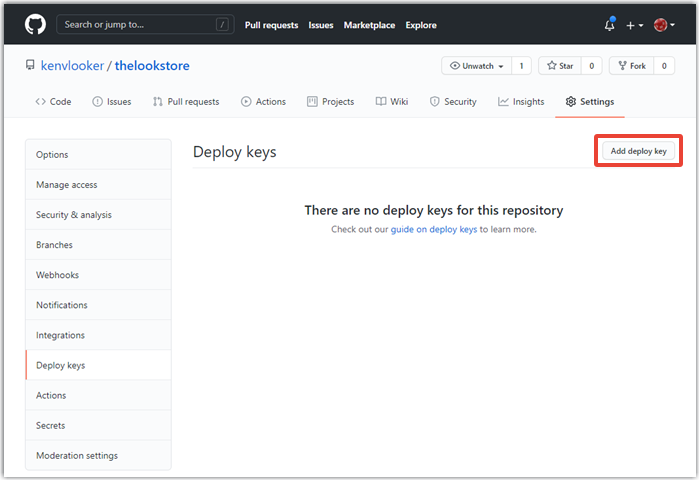Click the GitHub Octocat logo
700x481 pixels.
pos(35,24)
